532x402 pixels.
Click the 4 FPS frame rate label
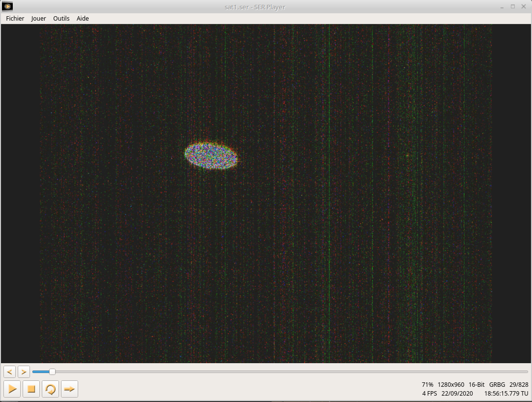[x=430, y=394]
